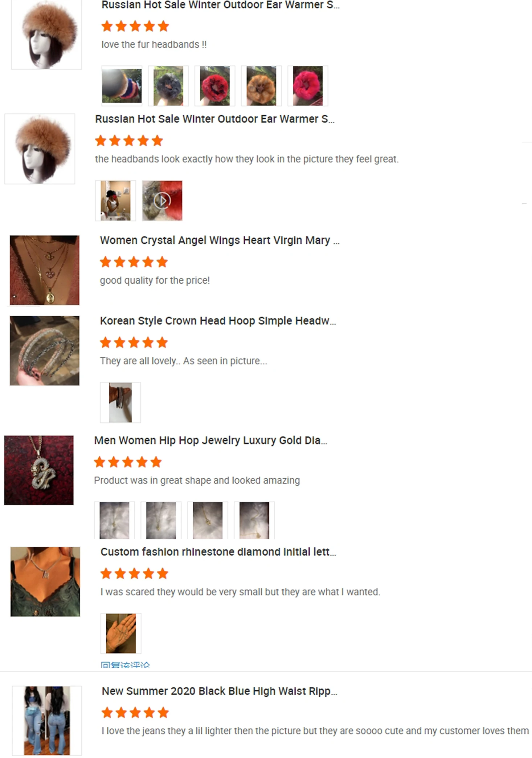532x758 pixels.
Task: Open the mirror selfie review photo
Action: click(115, 200)
